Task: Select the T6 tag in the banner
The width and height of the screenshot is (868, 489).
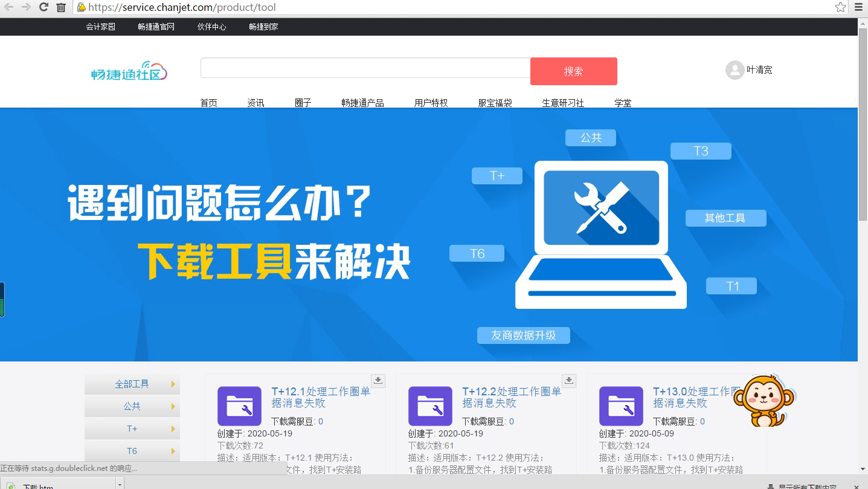Action: click(477, 254)
